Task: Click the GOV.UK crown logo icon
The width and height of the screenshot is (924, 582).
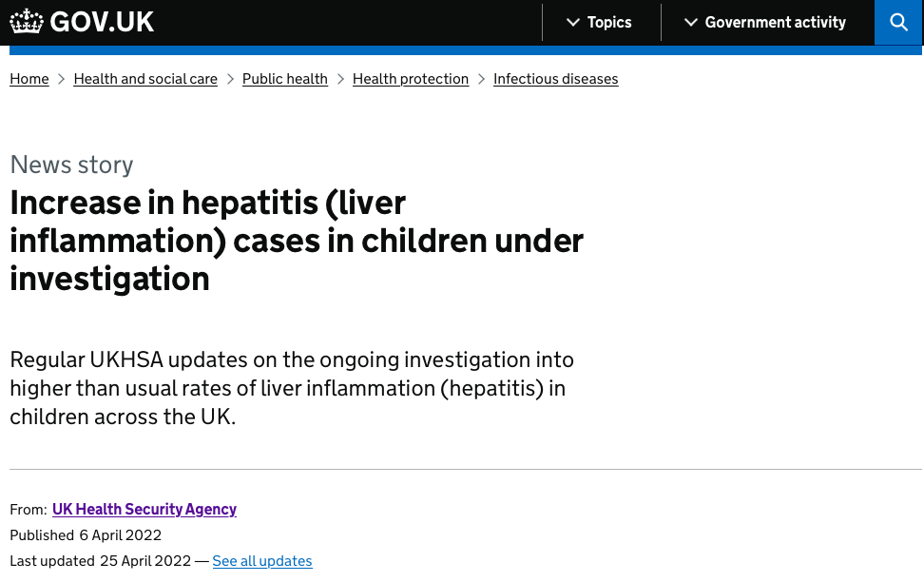Action: 27,22
